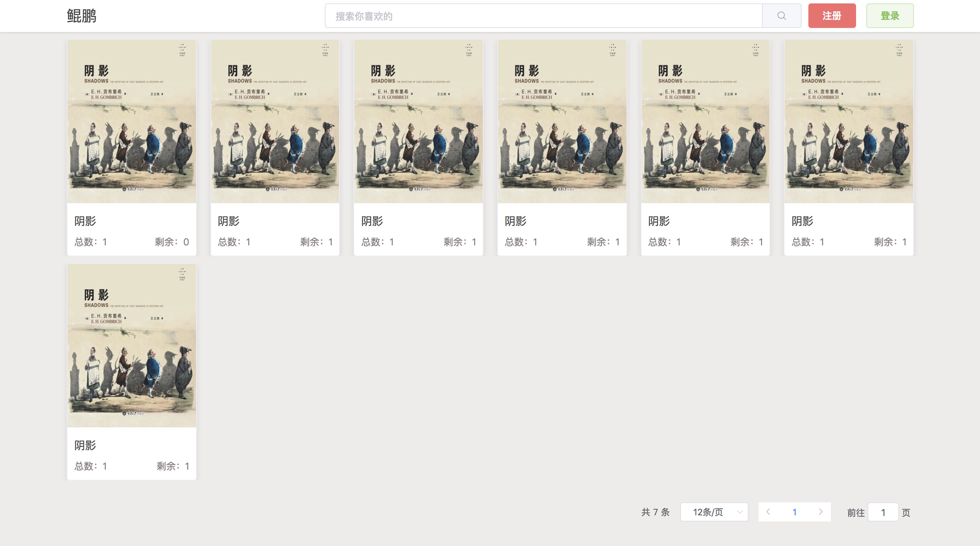Open the fifth book cover in top row
The image size is (980, 546).
click(705, 121)
